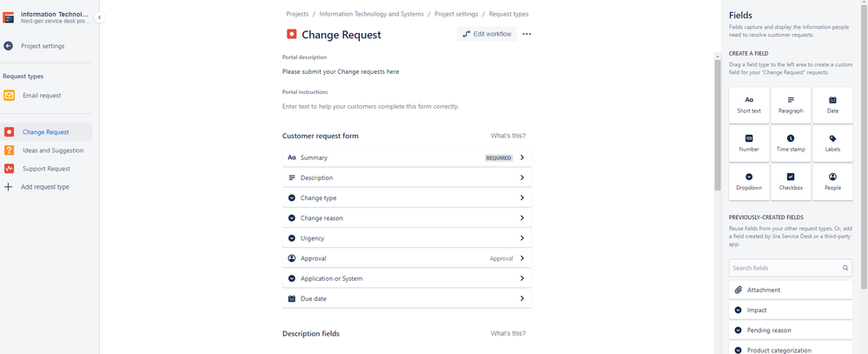Select the Paragraph field type
This screenshot has height=354, width=868.
pos(791,104)
